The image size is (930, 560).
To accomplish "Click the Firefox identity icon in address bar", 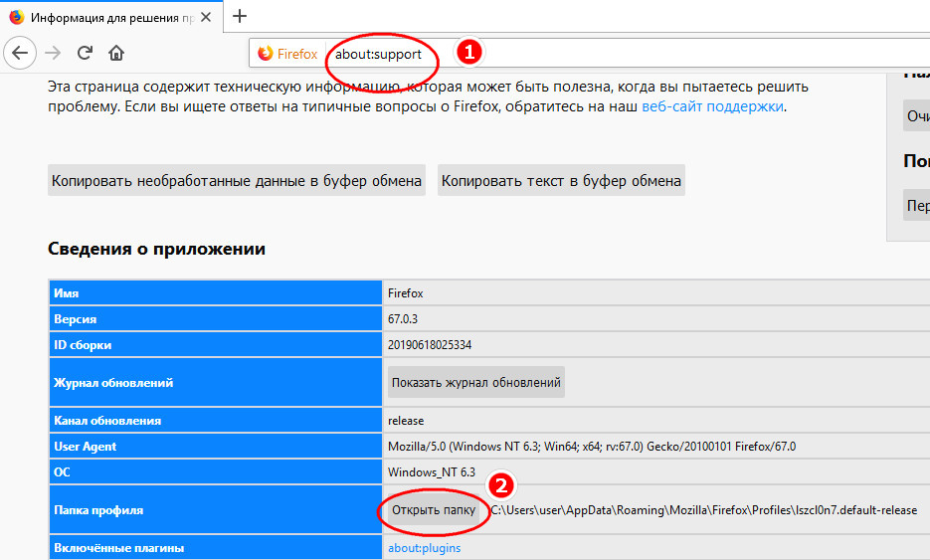I will 266,54.
